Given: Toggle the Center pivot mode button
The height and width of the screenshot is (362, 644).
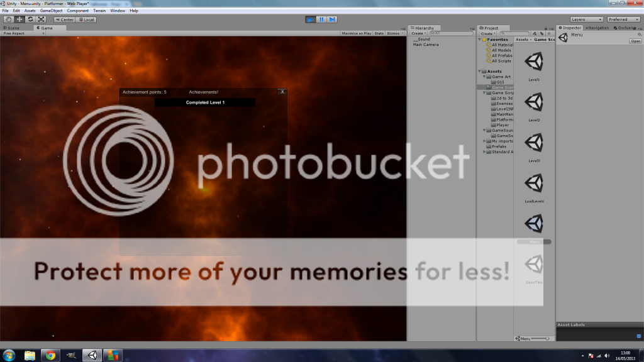Looking at the screenshot, I should tap(65, 19).
